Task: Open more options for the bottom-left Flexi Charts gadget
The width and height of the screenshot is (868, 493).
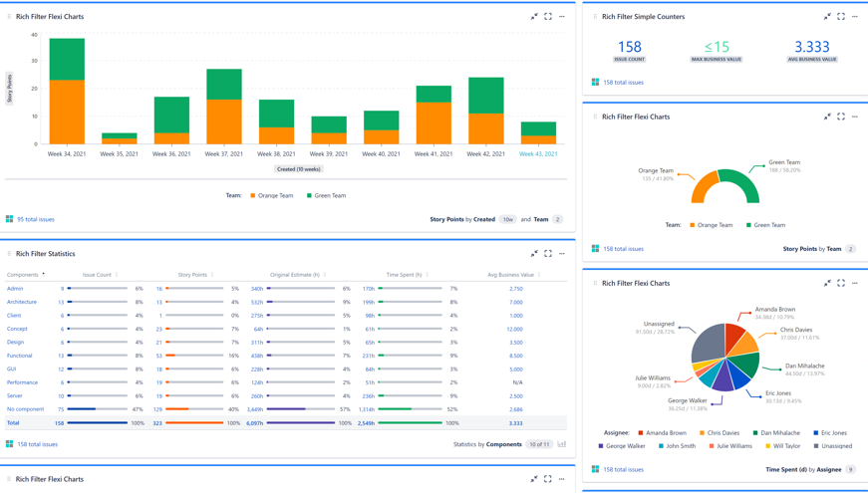Action: (x=562, y=479)
